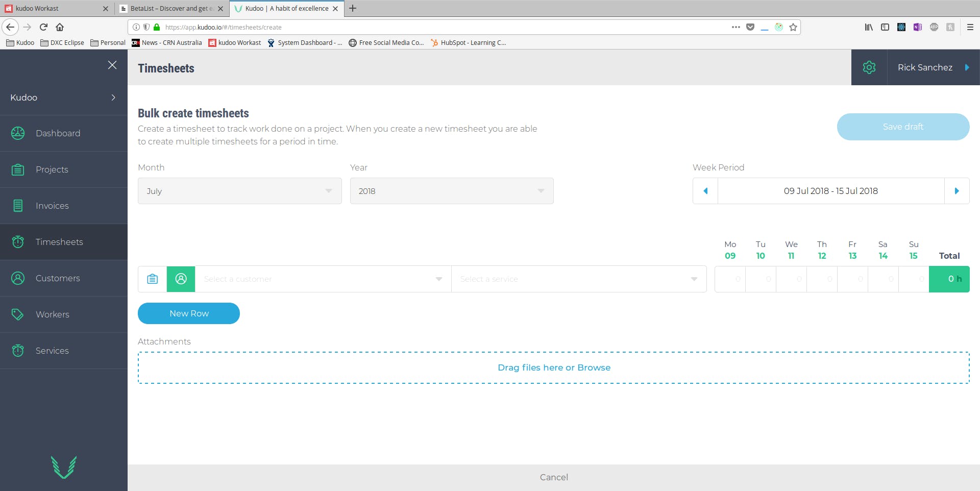Viewport: 980px width, 491px height.
Task: Open the Dashboard sidebar item
Action: (x=64, y=133)
